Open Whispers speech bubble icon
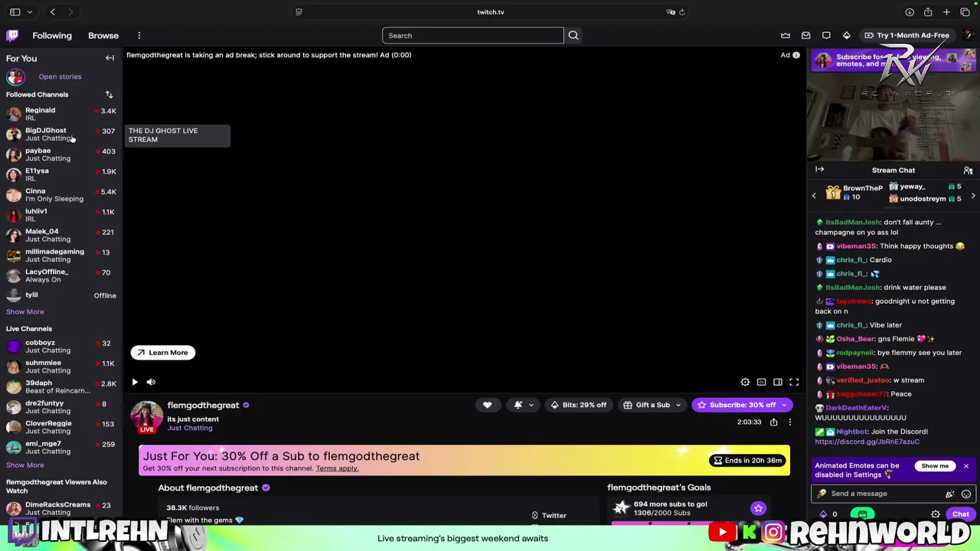 tap(826, 35)
